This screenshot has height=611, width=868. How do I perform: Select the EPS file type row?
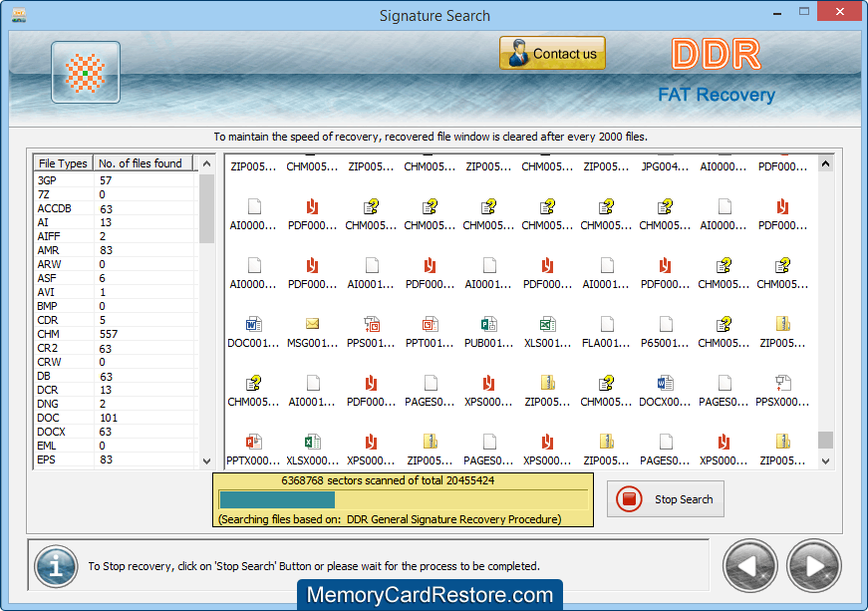[x=116, y=459]
